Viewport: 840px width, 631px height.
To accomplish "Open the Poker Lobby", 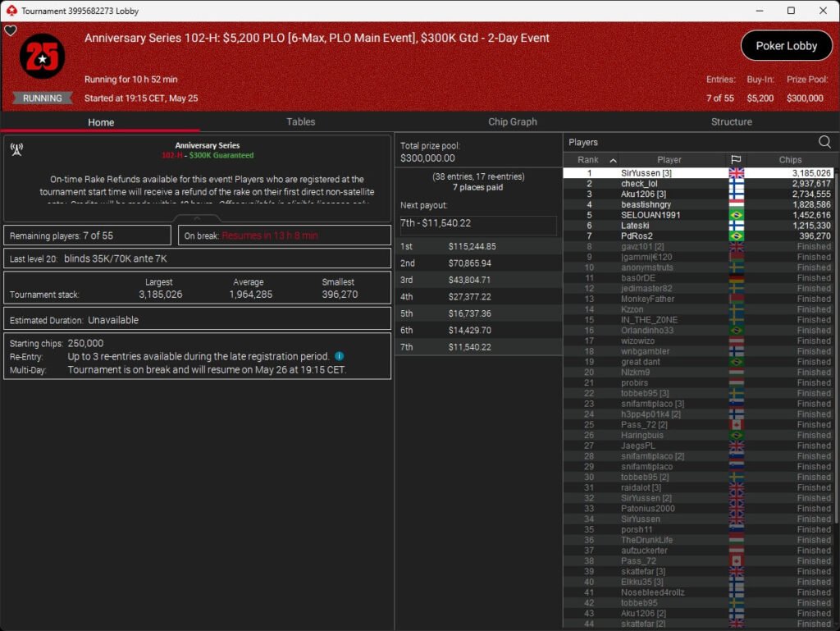I will tap(786, 46).
